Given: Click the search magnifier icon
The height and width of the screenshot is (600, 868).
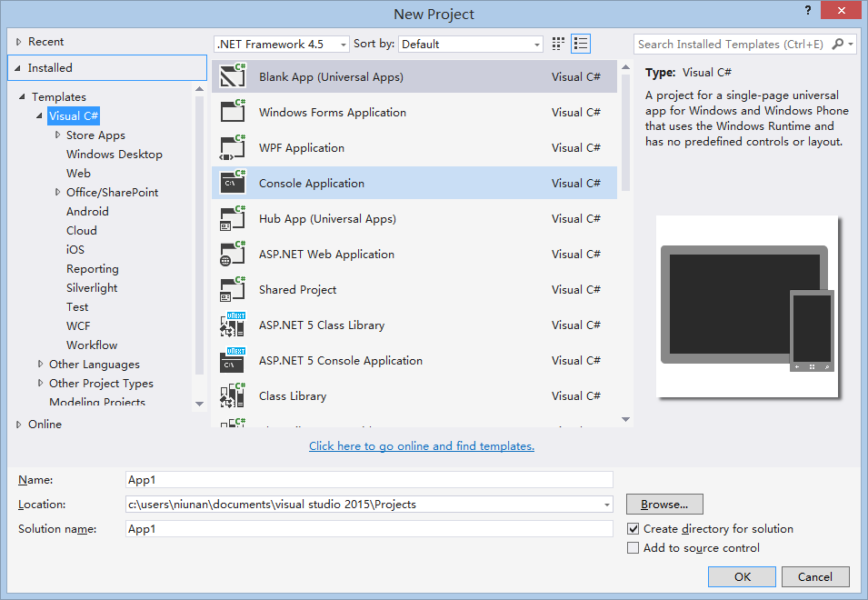Looking at the screenshot, I should [x=838, y=44].
